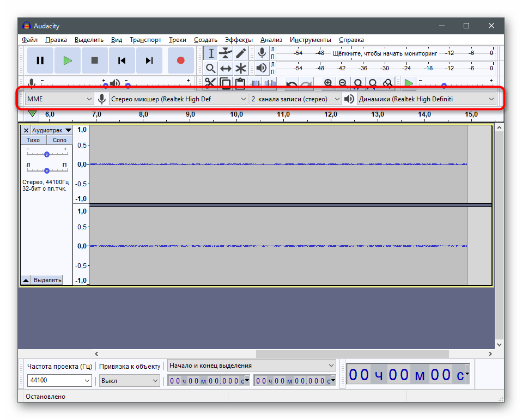Toggle the Тихо mute button on track
Image resolution: width=522 pixels, height=420 pixels.
point(33,140)
